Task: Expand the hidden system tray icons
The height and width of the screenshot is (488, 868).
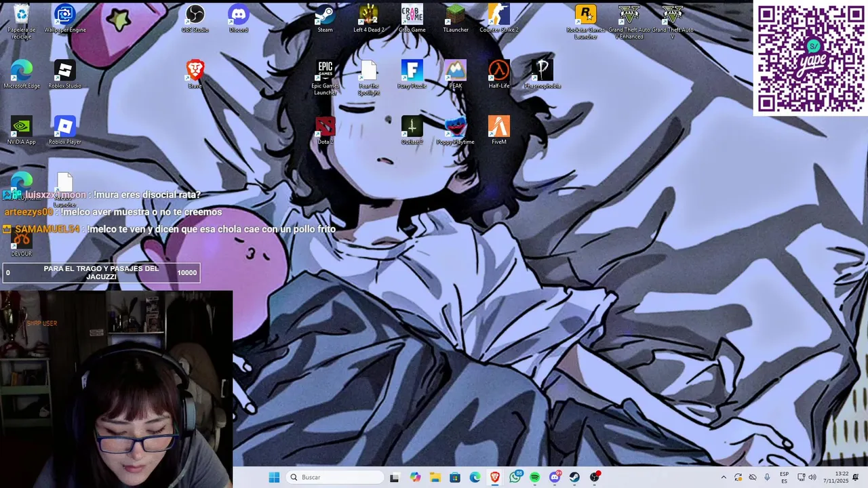Action: pos(724,477)
